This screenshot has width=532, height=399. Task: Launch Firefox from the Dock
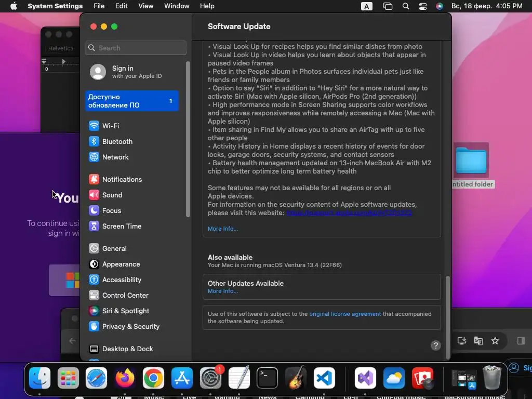pos(125,378)
